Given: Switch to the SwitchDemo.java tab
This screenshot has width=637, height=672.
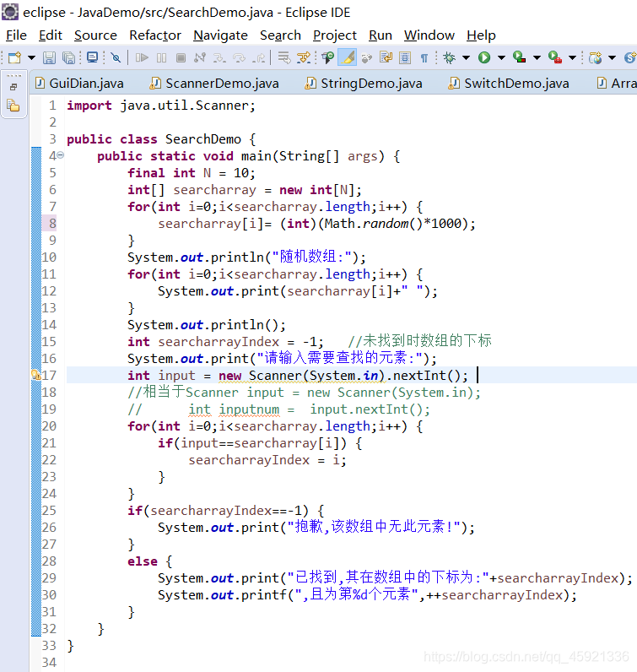Looking at the screenshot, I should pos(509,83).
